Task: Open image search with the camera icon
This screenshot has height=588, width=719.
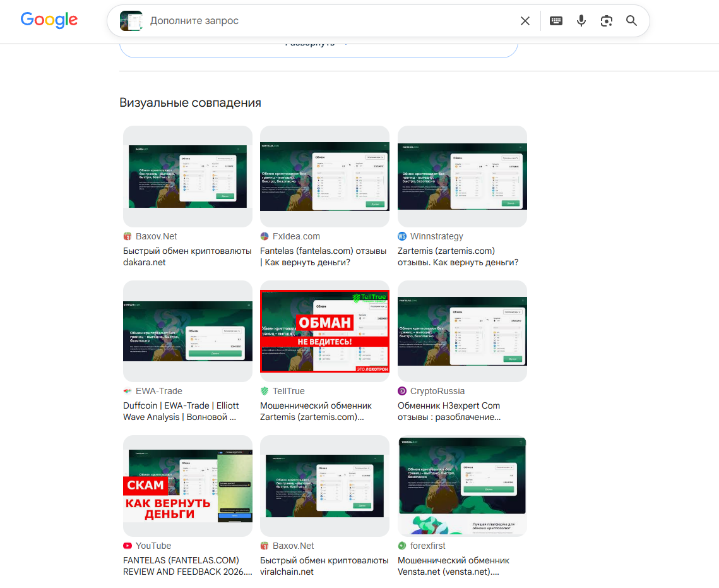Action: (x=606, y=21)
